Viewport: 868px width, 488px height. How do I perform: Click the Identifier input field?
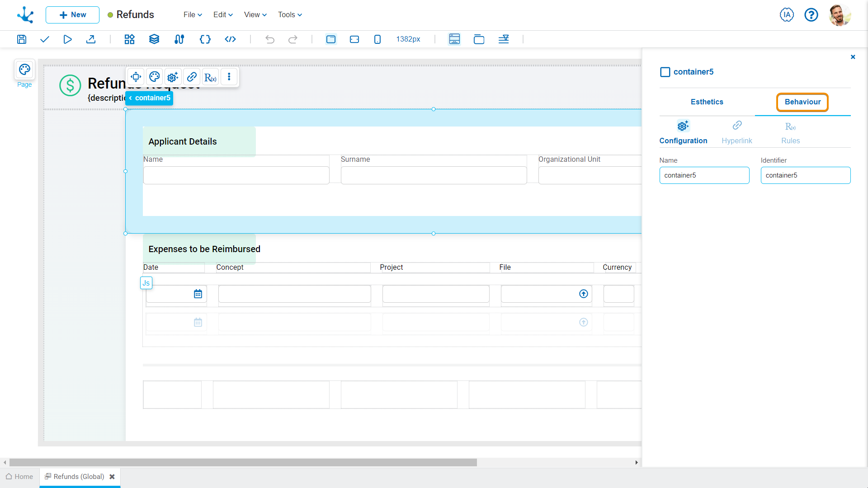[x=805, y=175]
